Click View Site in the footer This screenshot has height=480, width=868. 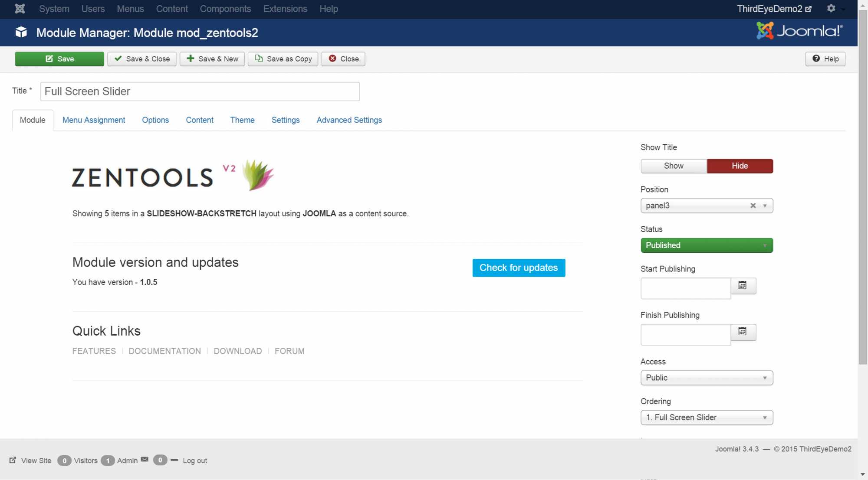[x=30, y=460]
